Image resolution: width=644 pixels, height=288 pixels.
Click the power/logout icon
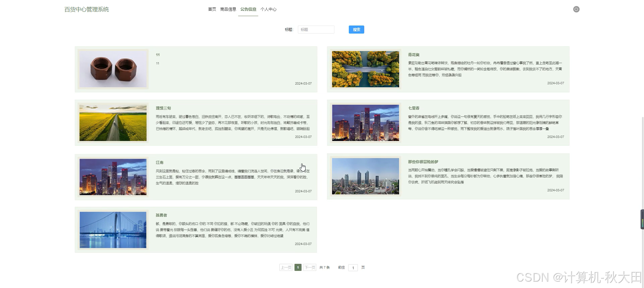pyautogui.click(x=576, y=9)
